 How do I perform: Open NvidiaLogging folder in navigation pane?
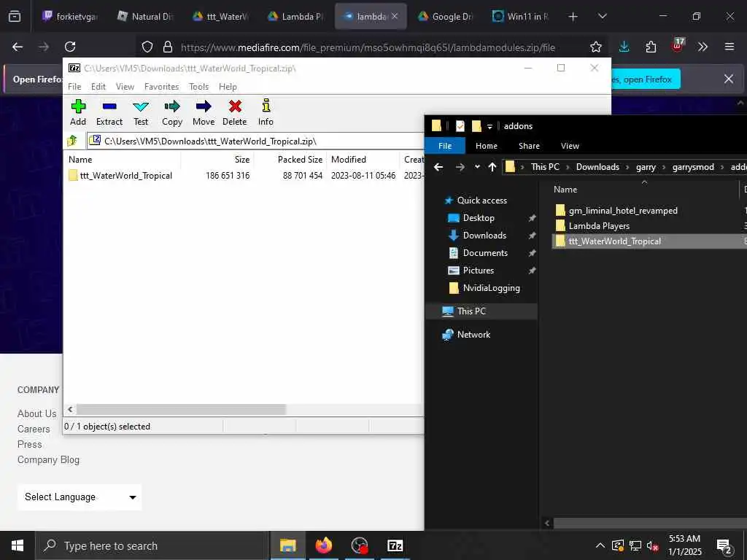pyautogui.click(x=491, y=288)
